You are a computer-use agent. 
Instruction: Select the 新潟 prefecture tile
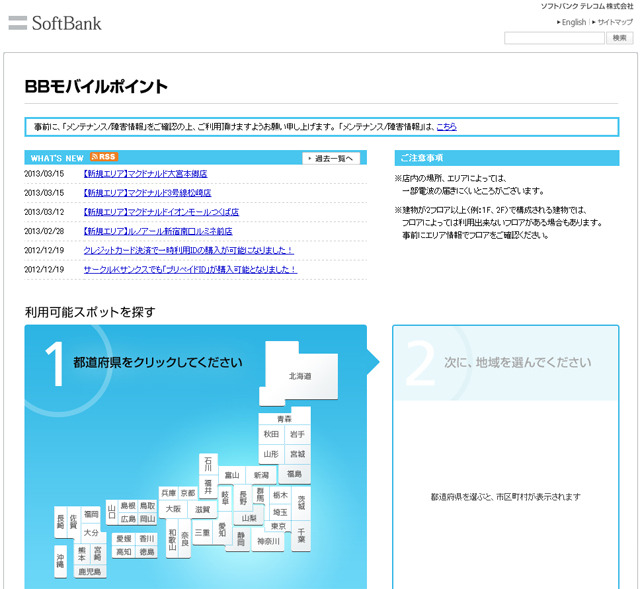coord(261,475)
